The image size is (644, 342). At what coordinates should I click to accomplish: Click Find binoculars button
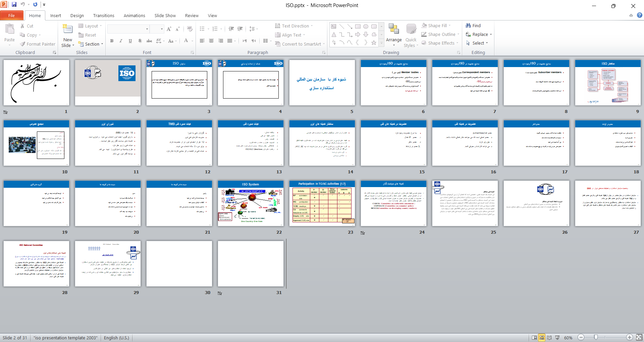pyautogui.click(x=473, y=25)
